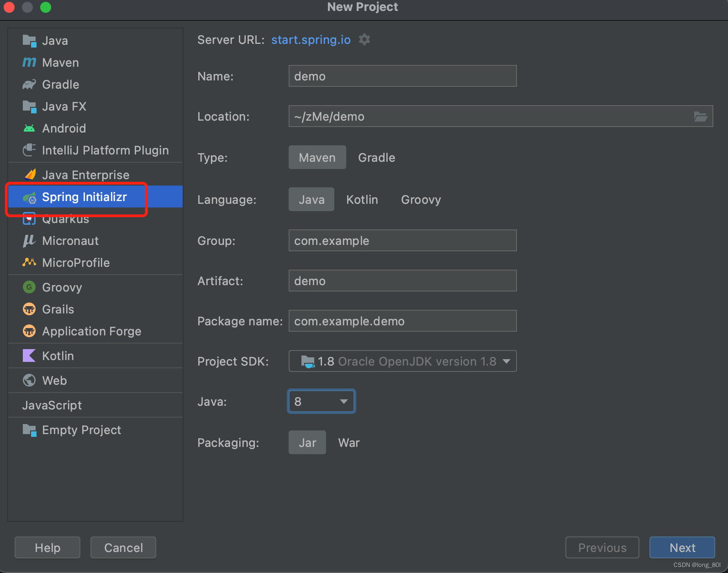
Task: Browse Location with folder icon
Action: tap(701, 117)
